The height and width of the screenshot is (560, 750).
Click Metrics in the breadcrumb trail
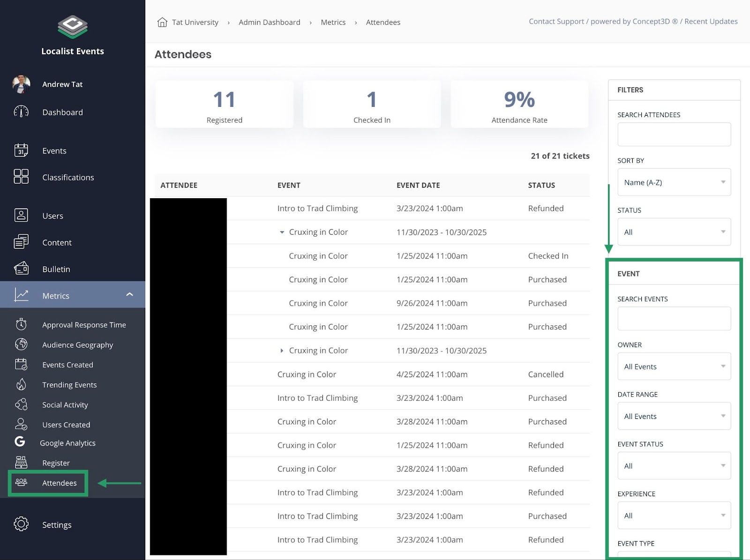[333, 22]
